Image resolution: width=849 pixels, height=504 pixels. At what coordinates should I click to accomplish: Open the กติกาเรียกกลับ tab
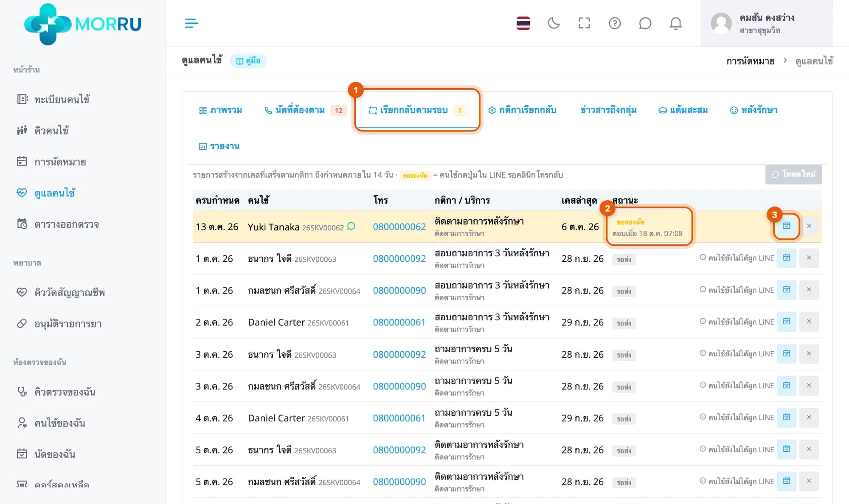pyautogui.click(x=522, y=110)
